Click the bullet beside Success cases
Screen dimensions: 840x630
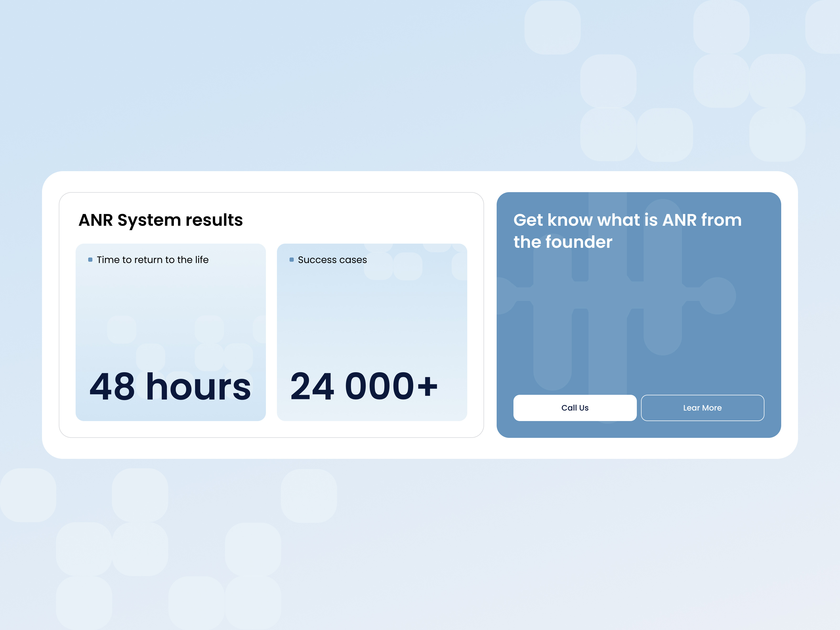point(291,260)
